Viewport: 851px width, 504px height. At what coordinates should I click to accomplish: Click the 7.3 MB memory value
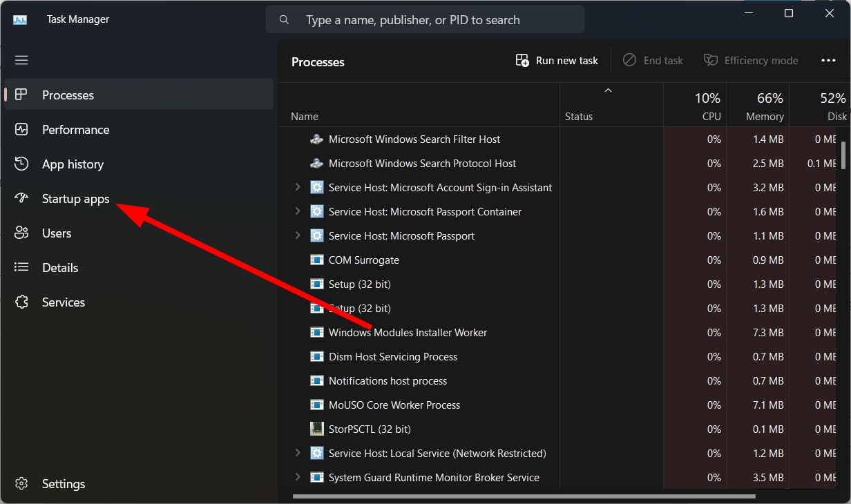click(x=767, y=333)
